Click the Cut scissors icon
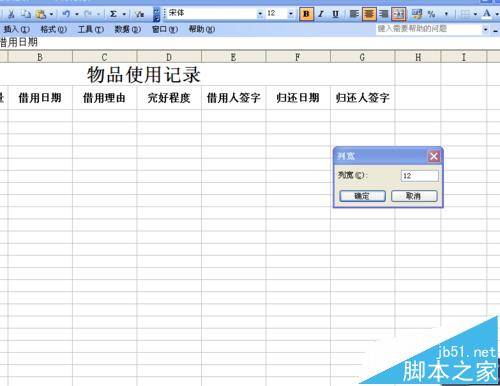The width and height of the screenshot is (500, 386). click(11, 14)
